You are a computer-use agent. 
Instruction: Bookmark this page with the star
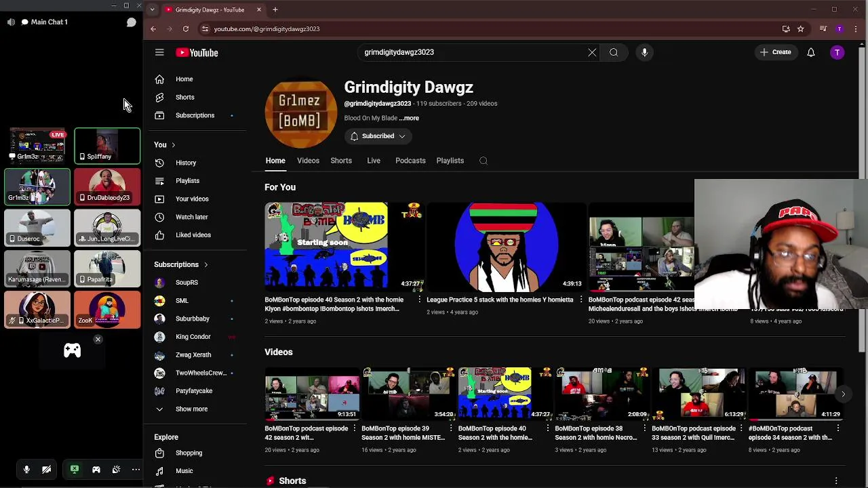tap(800, 29)
